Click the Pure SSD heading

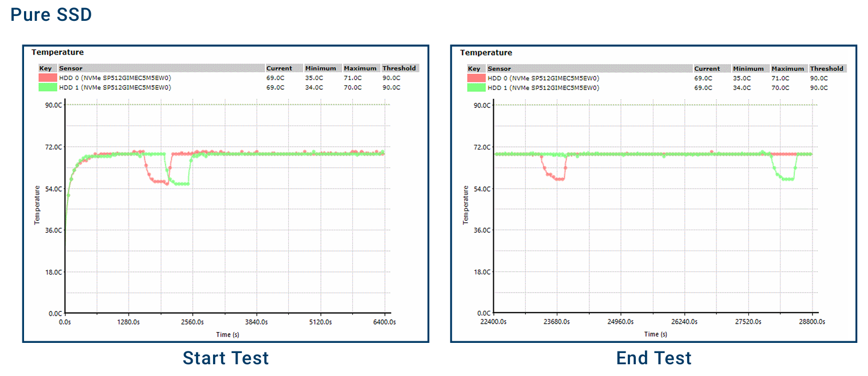[x=51, y=15]
